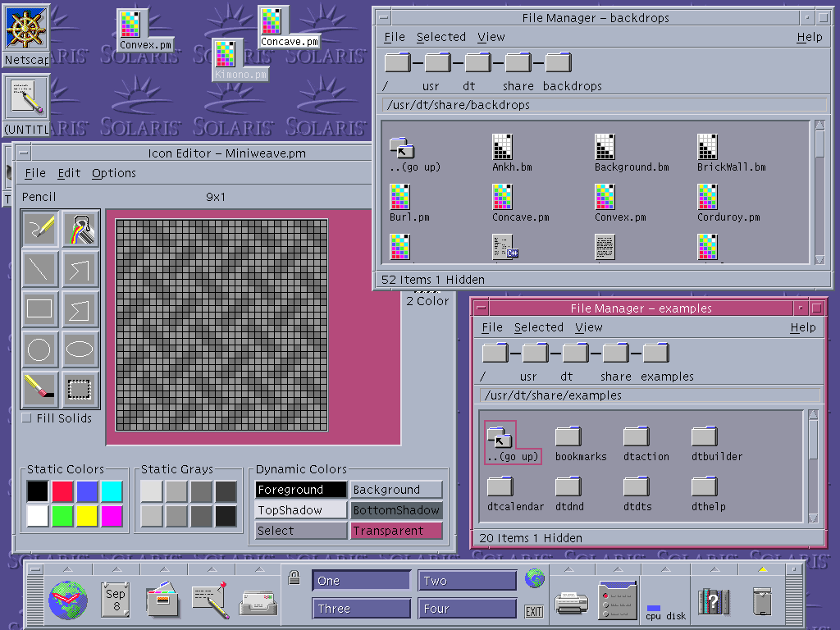Open the View menu in File Manager examples
This screenshot has width=840, height=630.
coord(589,327)
